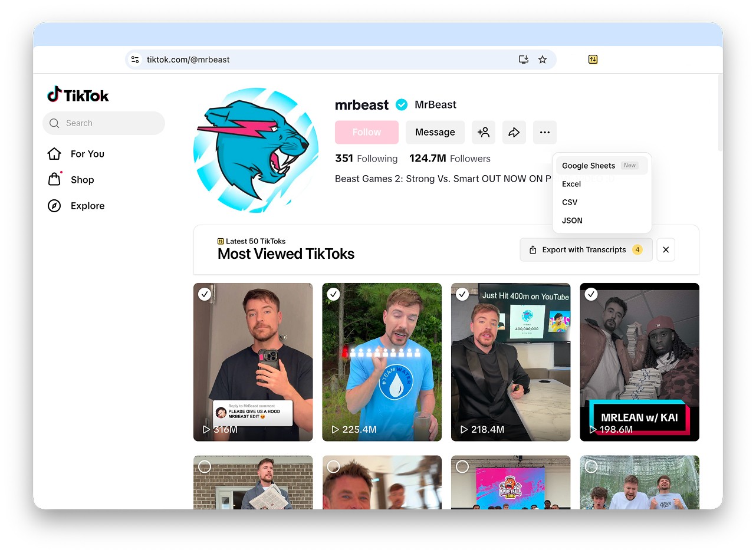The width and height of the screenshot is (756, 553).
Task: Select the newspaper video checkbox
Action: [x=205, y=467]
